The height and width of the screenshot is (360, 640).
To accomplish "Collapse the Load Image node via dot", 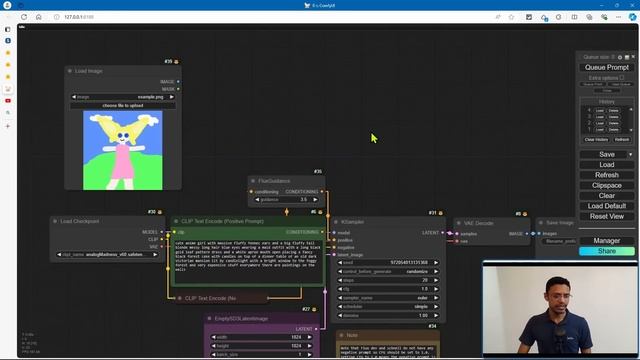I will pyautogui.click(x=70, y=71).
